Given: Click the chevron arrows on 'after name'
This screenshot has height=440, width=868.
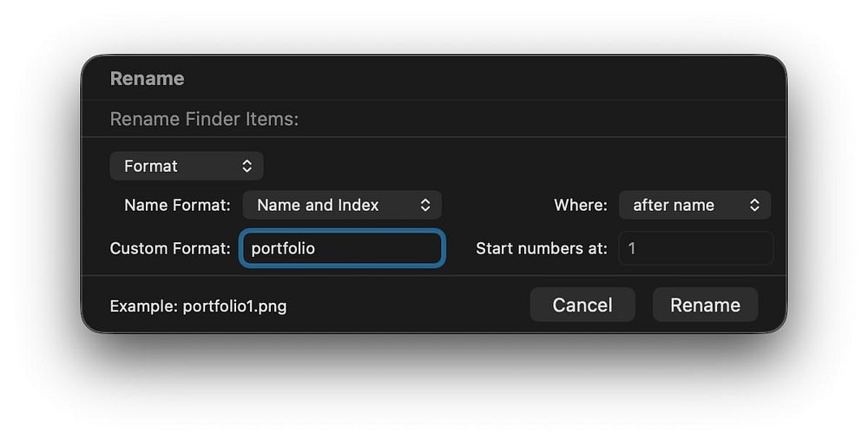Looking at the screenshot, I should click(754, 205).
